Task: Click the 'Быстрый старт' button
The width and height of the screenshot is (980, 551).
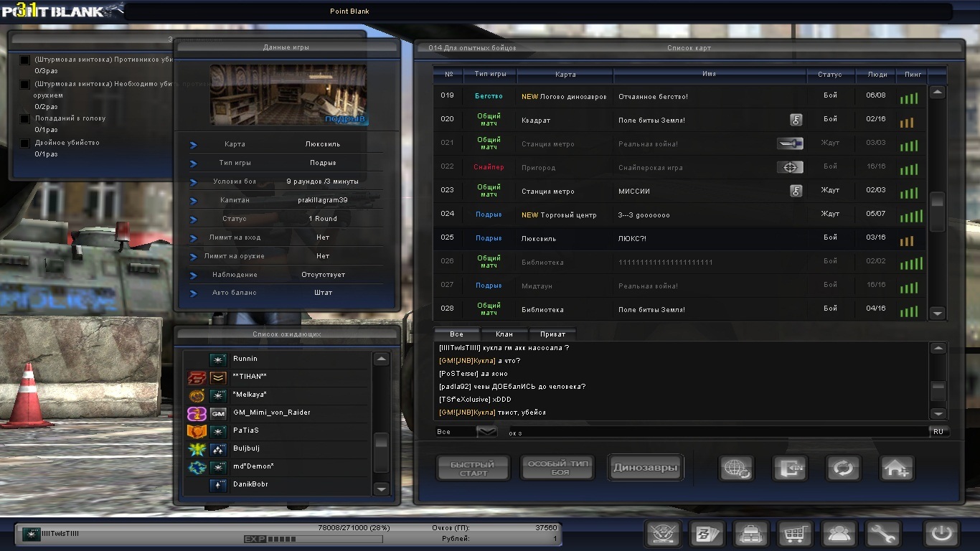Action: point(473,468)
